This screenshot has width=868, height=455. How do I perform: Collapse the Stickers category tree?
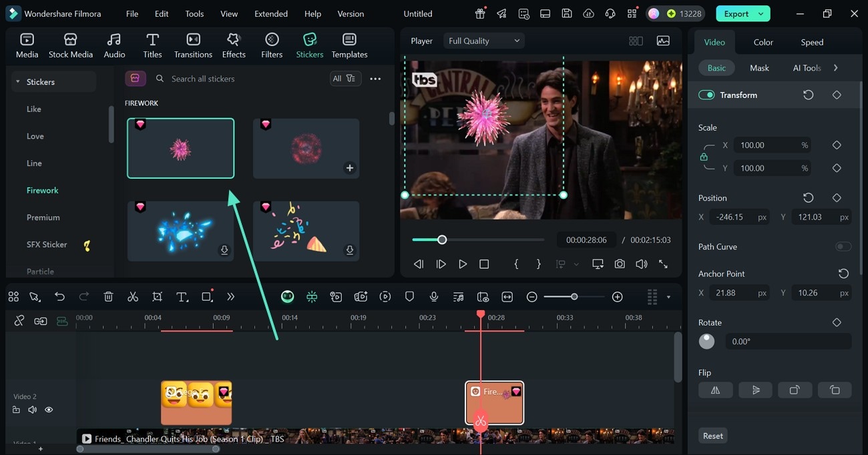[17, 82]
